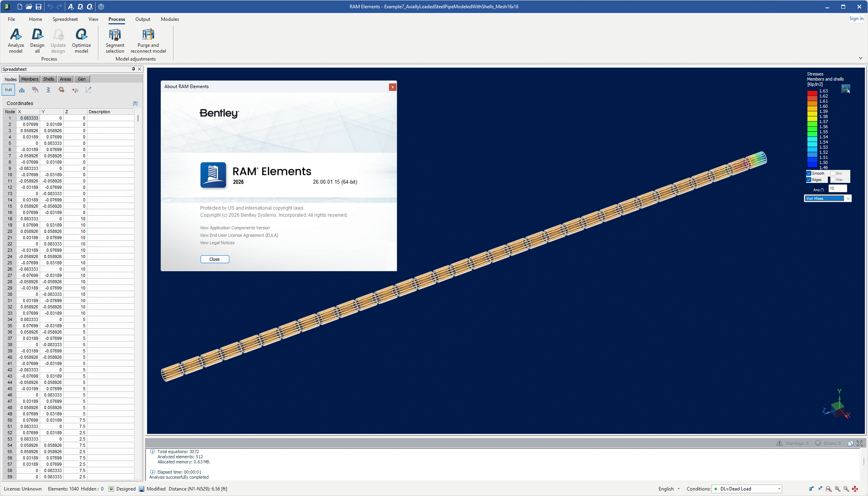Uncheck the Smooth checkbox
Viewport: 868px width, 496px height.
[809, 173]
